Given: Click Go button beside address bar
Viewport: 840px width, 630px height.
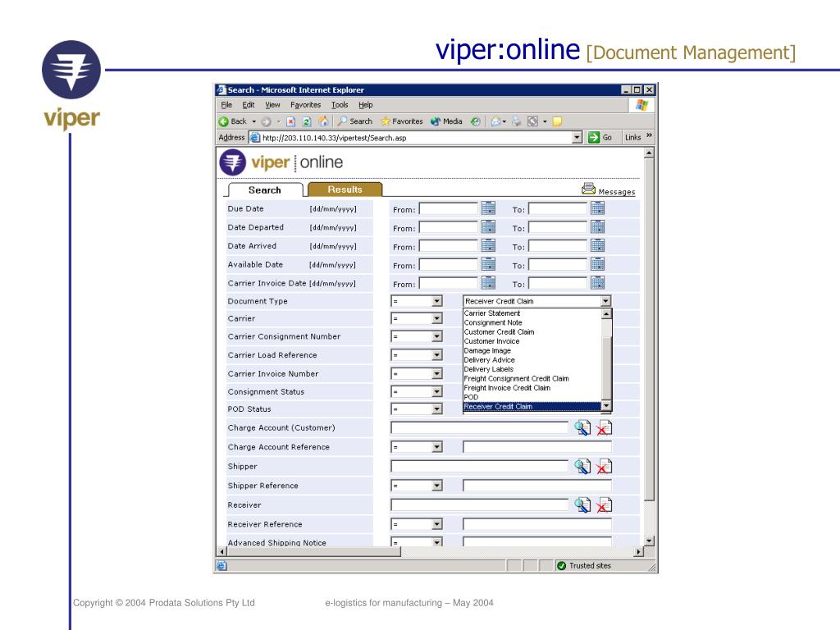Looking at the screenshot, I should click(600, 138).
